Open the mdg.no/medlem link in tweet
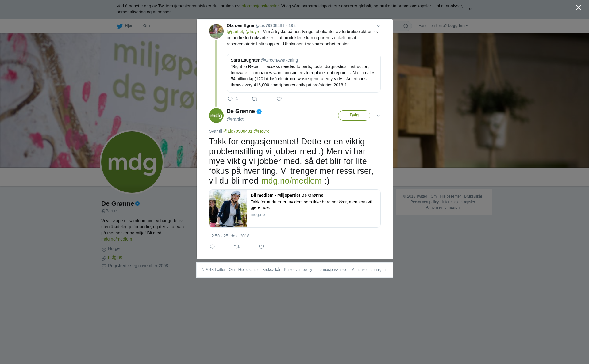 [291, 181]
